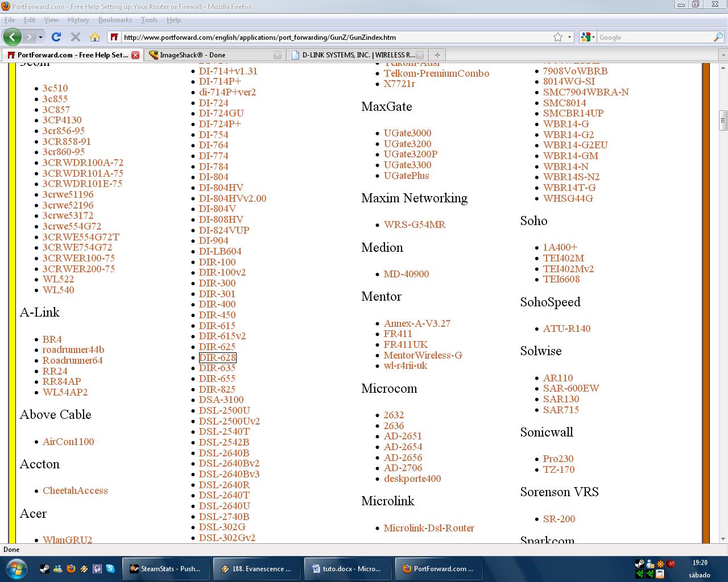Click the PortForward site favicon in address bar
Screen dimensions: 728x582
[114, 37]
